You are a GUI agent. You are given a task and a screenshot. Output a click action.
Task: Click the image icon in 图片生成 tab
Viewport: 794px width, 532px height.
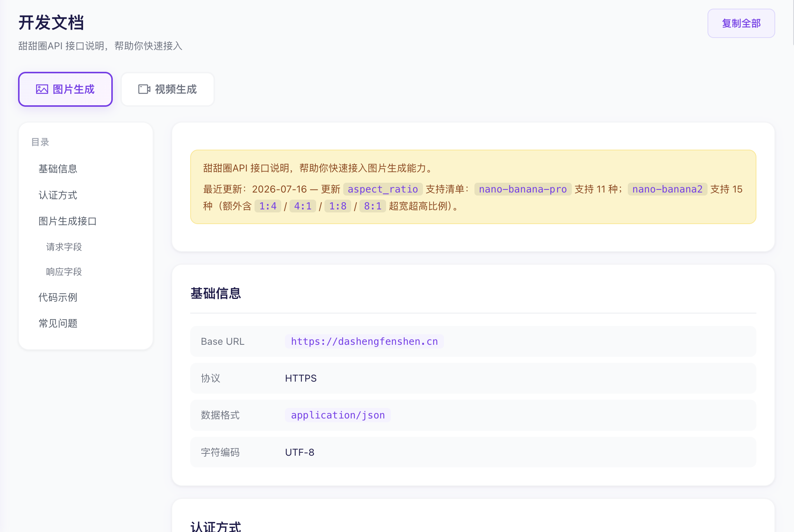(42, 89)
